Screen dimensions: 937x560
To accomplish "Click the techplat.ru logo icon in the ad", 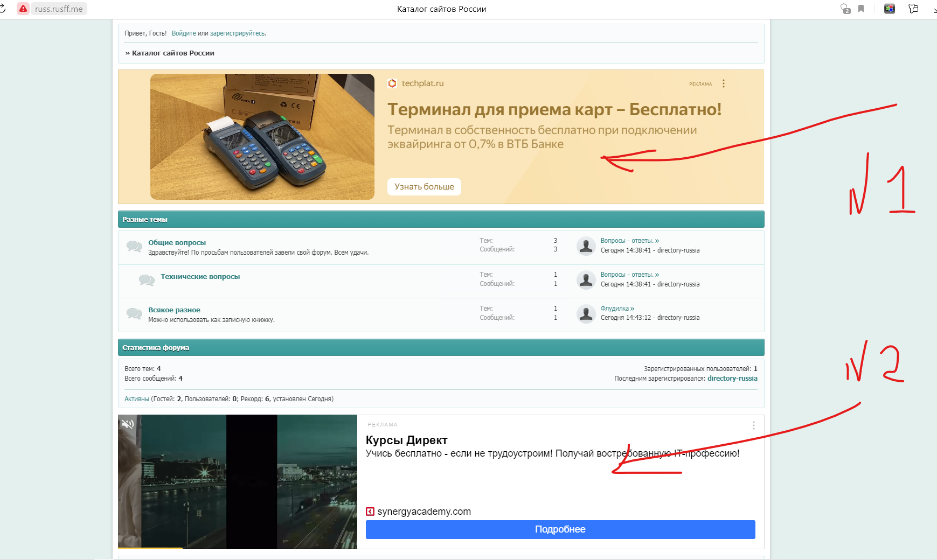I will (392, 83).
